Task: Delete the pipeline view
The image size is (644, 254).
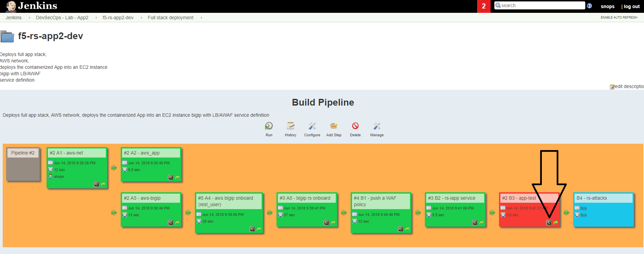Action: tap(355, 126)
